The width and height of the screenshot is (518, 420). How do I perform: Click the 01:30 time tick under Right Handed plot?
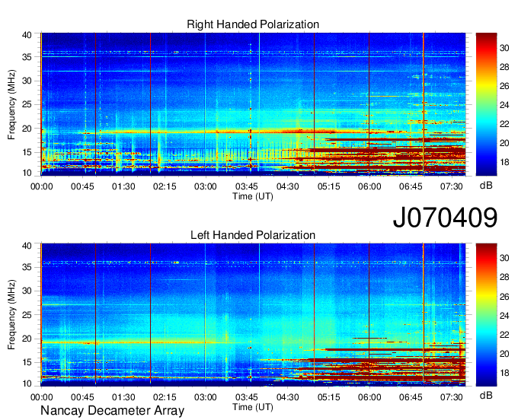click(123, 186)
